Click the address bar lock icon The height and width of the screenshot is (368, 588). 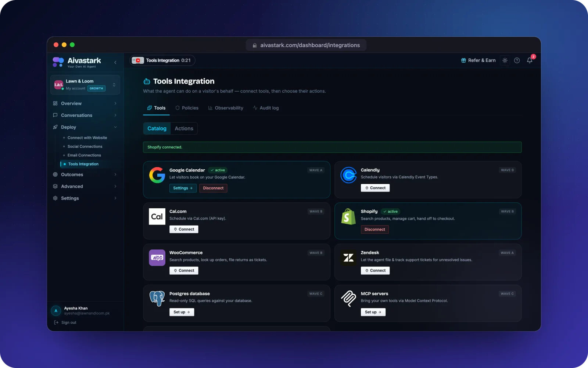coord(255,45)
